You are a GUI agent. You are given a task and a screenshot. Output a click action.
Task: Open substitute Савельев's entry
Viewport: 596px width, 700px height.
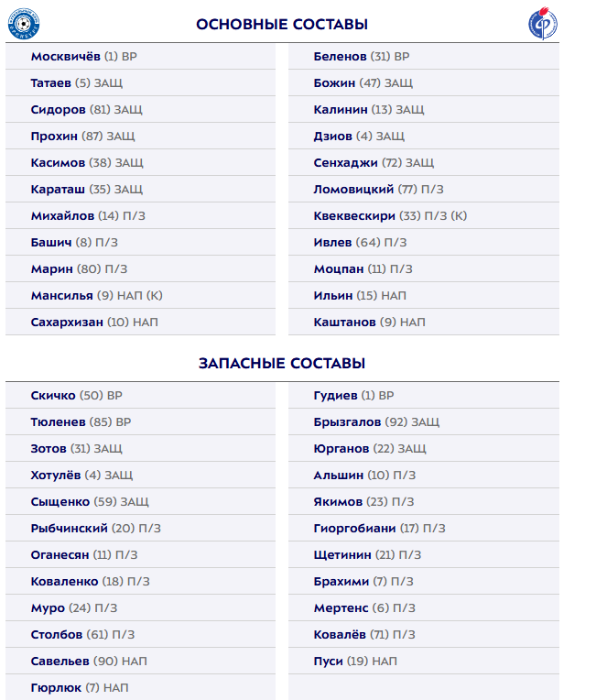click(88, 662)
